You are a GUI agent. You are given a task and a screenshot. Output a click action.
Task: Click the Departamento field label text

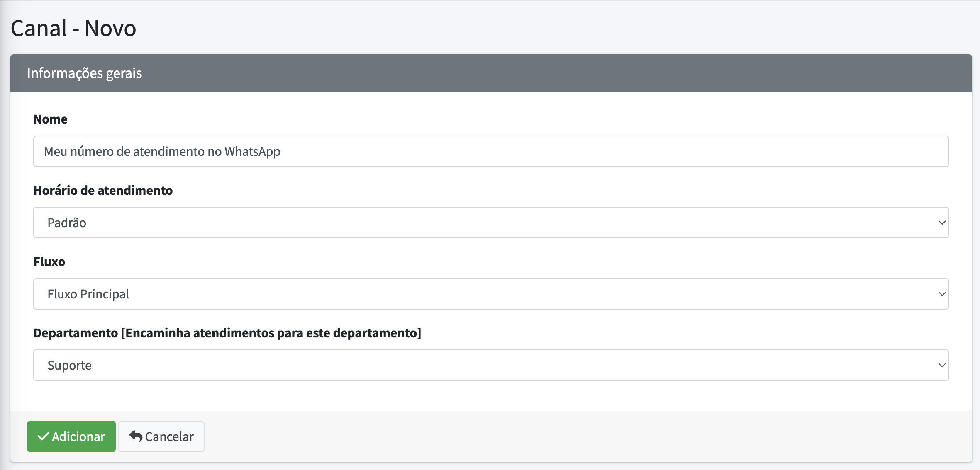click(x=227, y=333)
